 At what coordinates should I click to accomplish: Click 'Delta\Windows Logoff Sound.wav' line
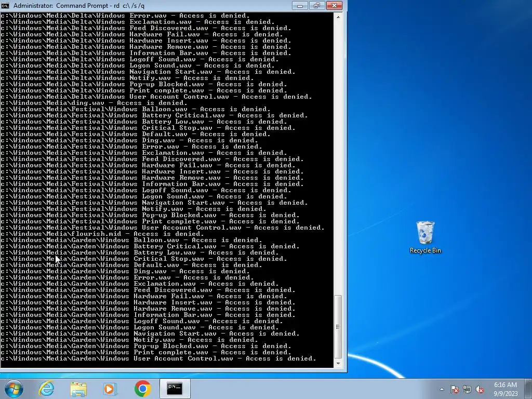(x=140, y=59)
